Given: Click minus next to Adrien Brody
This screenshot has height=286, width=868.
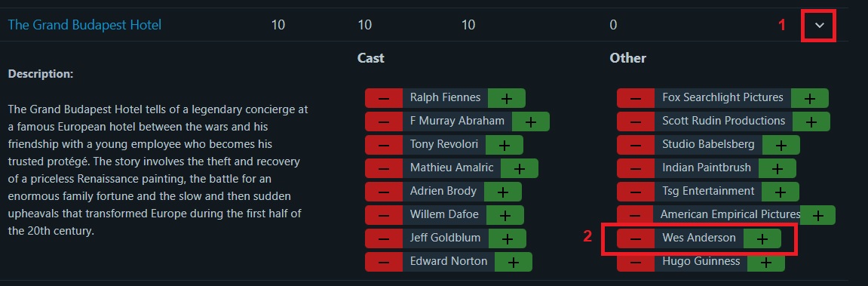Looking at the screenshot, I should tap(384, 192).
